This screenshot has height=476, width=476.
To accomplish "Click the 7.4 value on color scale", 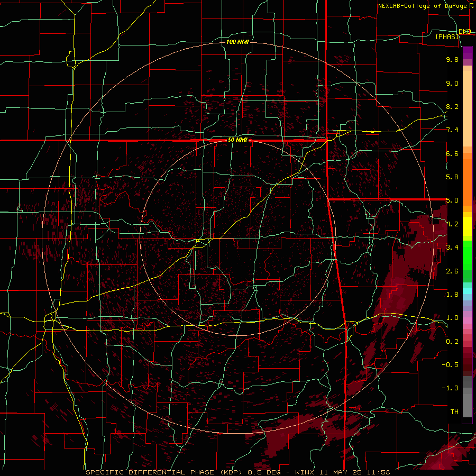I will 452,130.
